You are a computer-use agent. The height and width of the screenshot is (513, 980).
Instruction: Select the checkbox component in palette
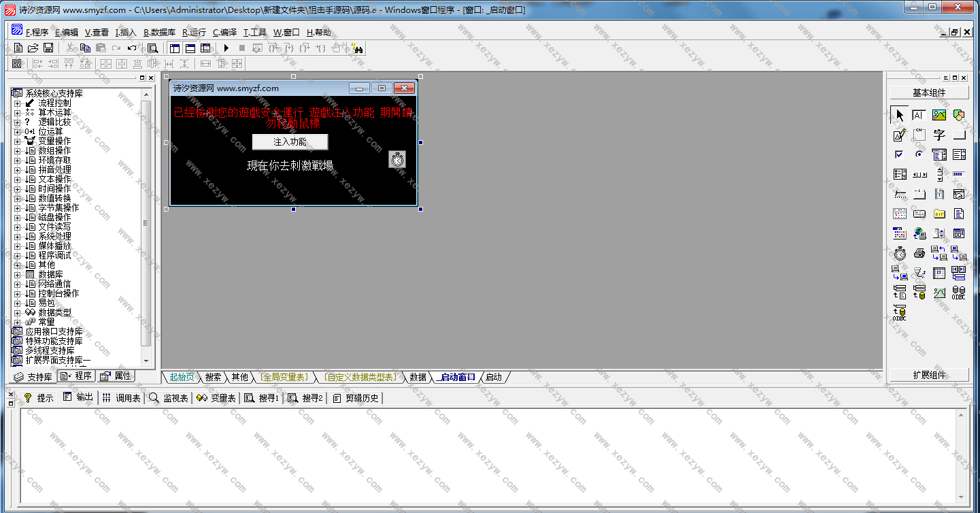tap(899, 155)
